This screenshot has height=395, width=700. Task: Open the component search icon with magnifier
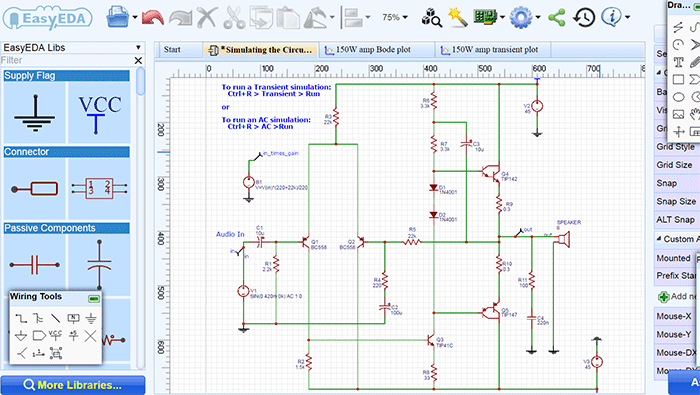(431, 17)
